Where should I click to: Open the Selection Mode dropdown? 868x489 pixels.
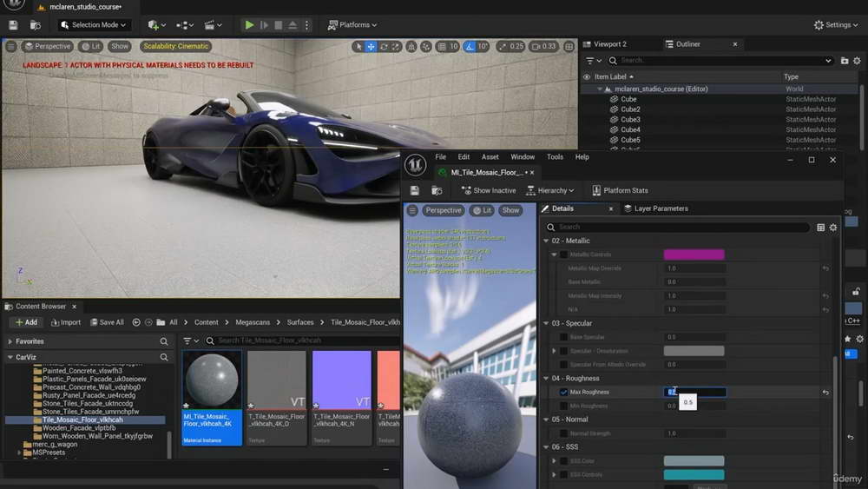point(93,25)
